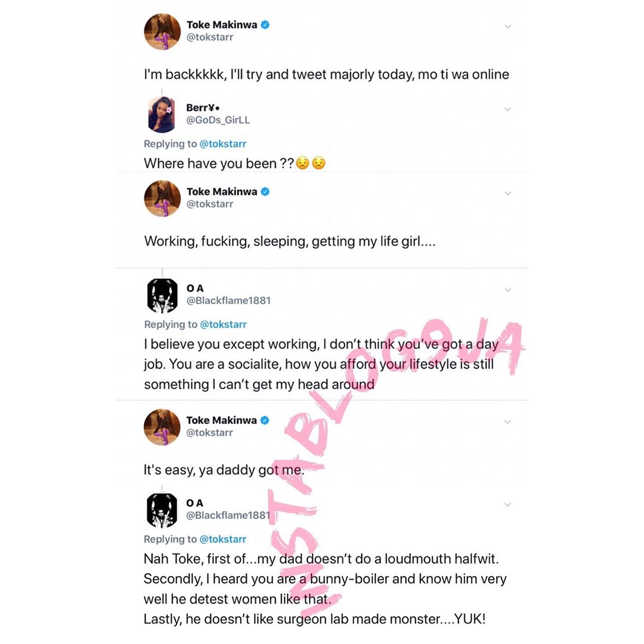Screen dimensions: 644x644
Task: Expand chevron on 'It's easy' tweet
Action: pyautogui.click(x=507, y=422)
